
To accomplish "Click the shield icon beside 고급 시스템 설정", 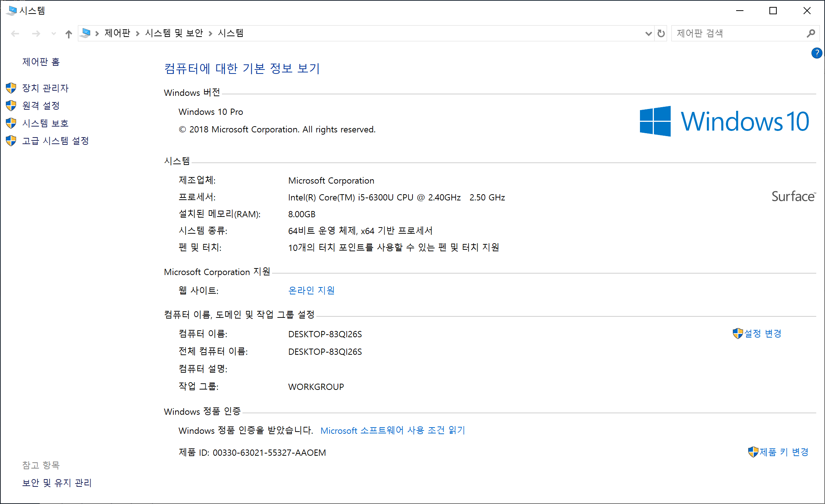I will [x=11, y=141].
